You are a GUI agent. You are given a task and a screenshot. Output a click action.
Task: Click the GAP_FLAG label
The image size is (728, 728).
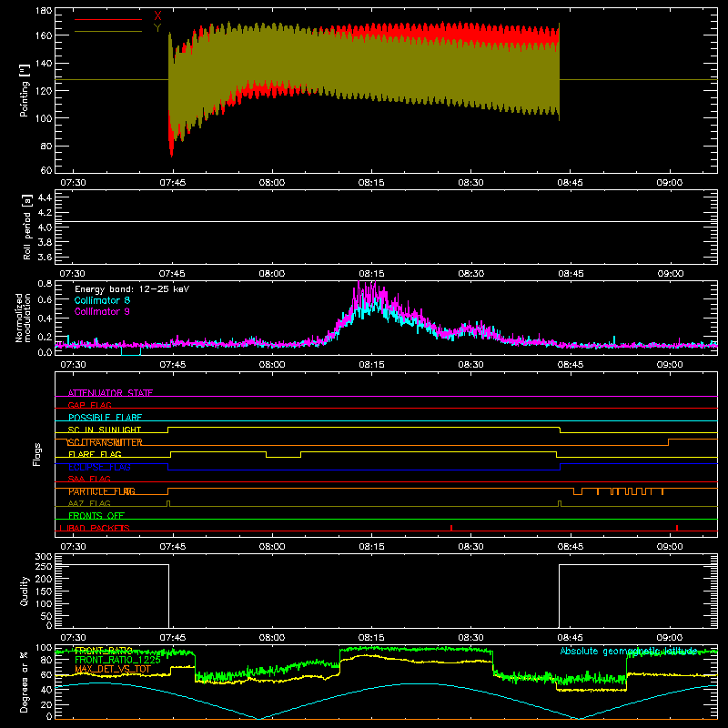89,405
